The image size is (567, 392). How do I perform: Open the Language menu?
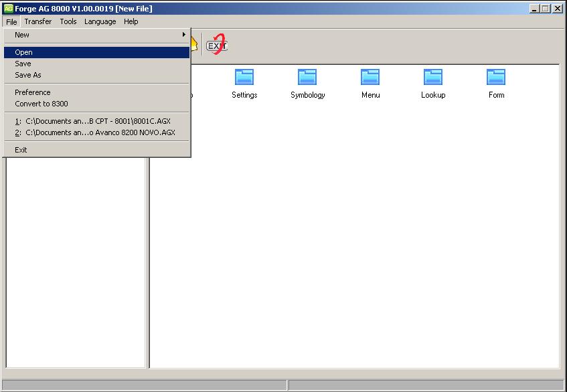(x=100, y=21)
